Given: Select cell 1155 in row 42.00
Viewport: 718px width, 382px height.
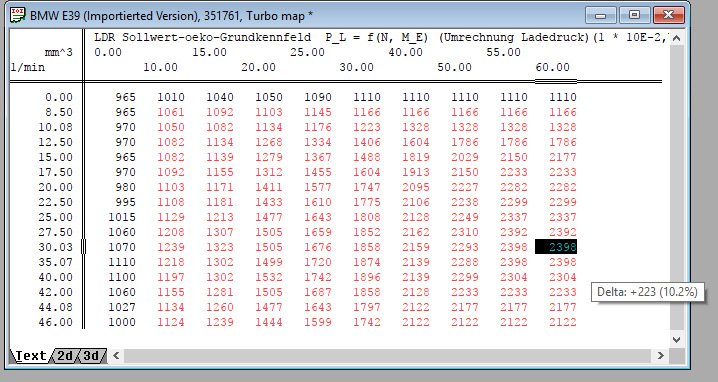Looking at the screenshot, I should (171, 292).
